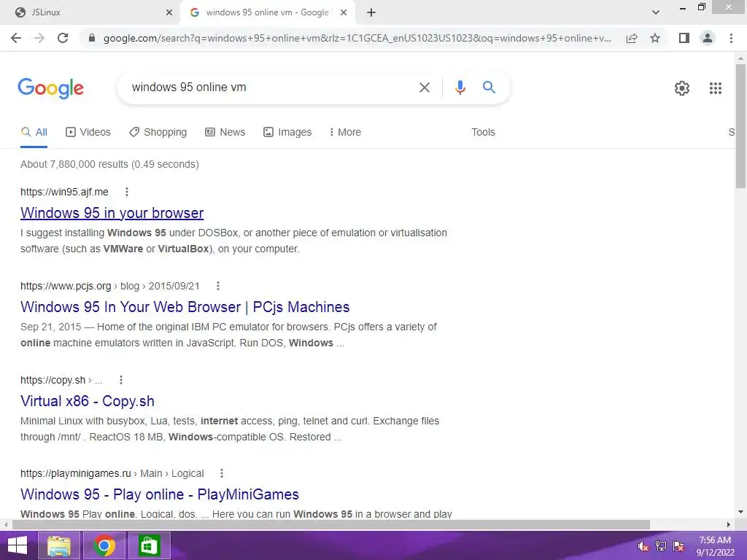Switch to Shopping results
Image resolution: width=747 pixels, height=560 pixels.
point(158,133)
